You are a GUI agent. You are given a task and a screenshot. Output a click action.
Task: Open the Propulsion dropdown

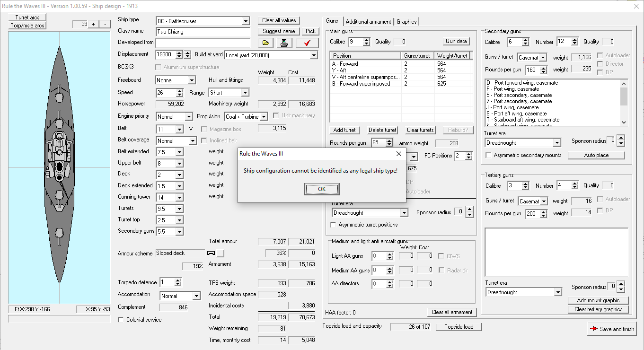click(x=264, y=116)
